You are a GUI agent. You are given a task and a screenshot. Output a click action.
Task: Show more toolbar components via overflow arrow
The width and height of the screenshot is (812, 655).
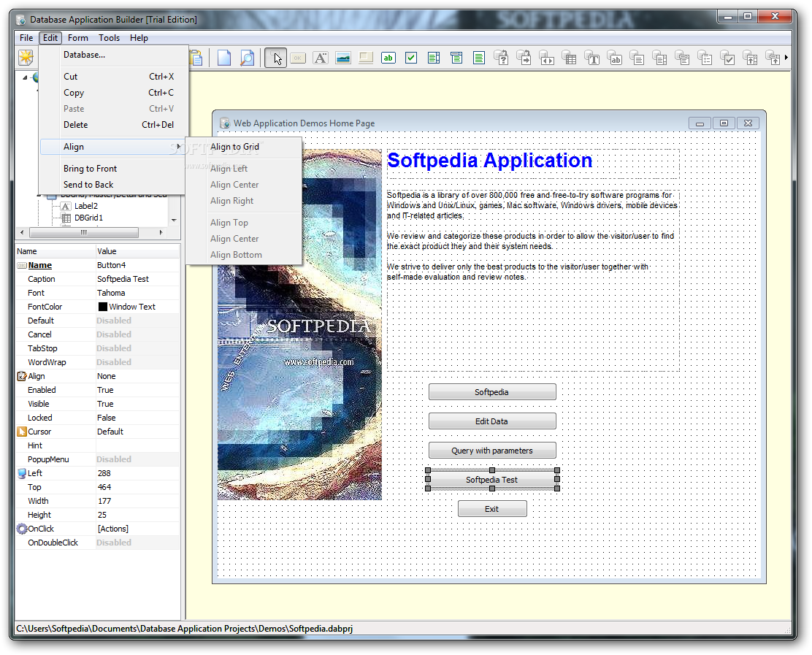786,58
